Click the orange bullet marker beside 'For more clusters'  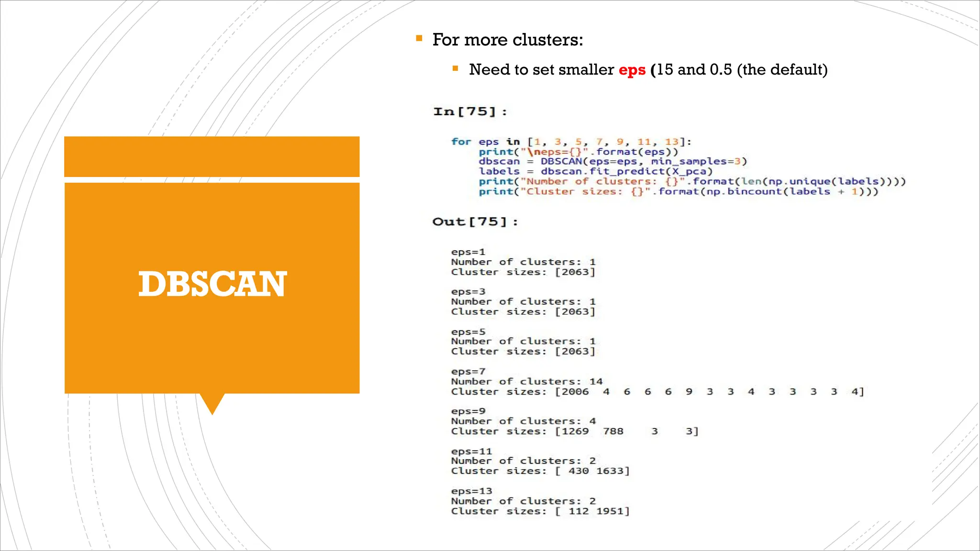tap(419, 38)
